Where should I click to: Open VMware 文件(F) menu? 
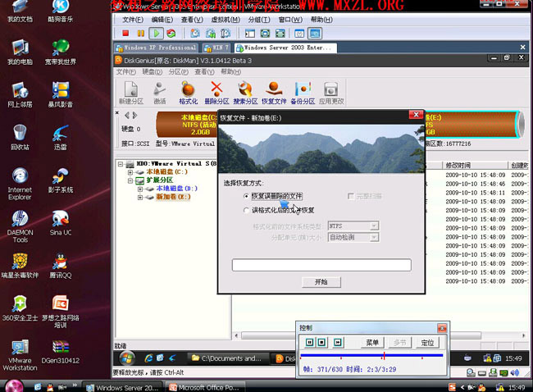click(x=133, y=20)
